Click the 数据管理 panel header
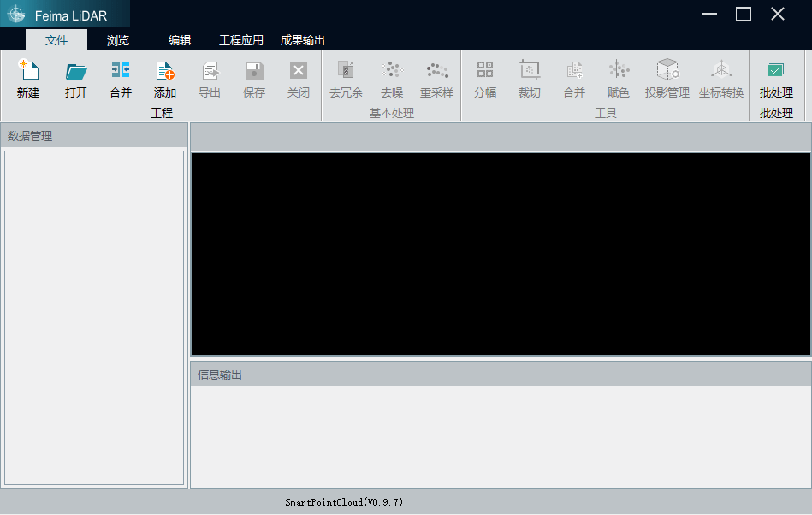Screen dimensions: 812x515 click(94, 136)
